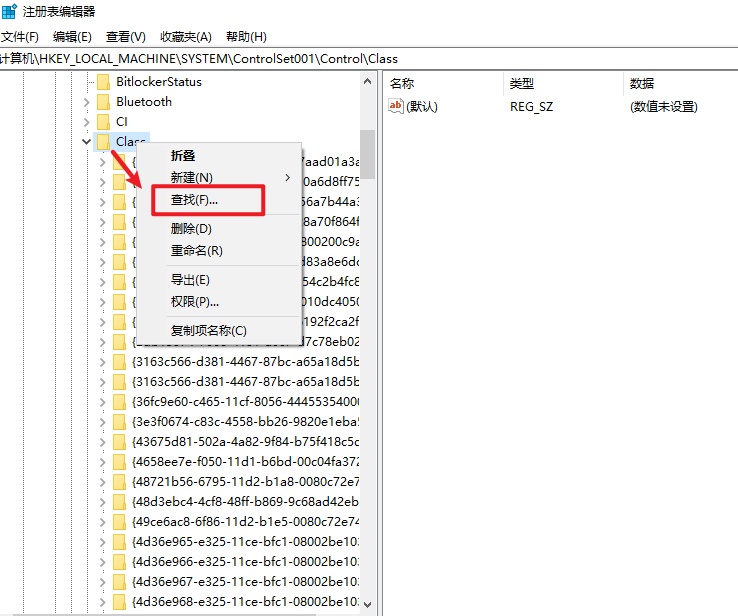Open the 帮助(H) menu
The width and height of the screenshot is (738, 616).
[246, 37]
